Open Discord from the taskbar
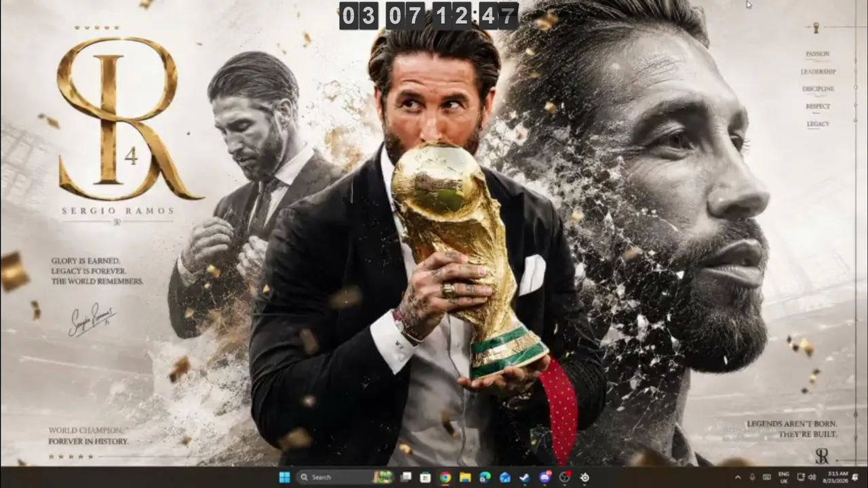This screenshot has width=868, height=488. [545, 477]
